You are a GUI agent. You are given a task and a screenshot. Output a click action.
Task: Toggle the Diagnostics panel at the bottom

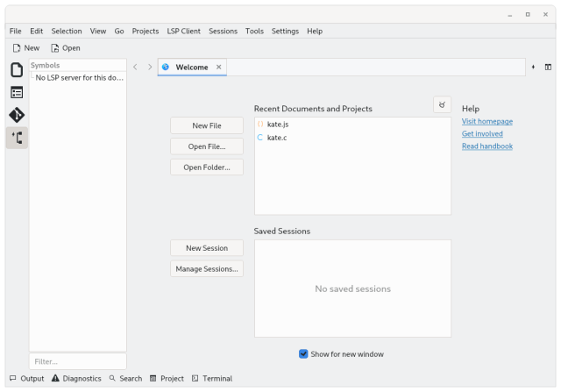(75, 379)
